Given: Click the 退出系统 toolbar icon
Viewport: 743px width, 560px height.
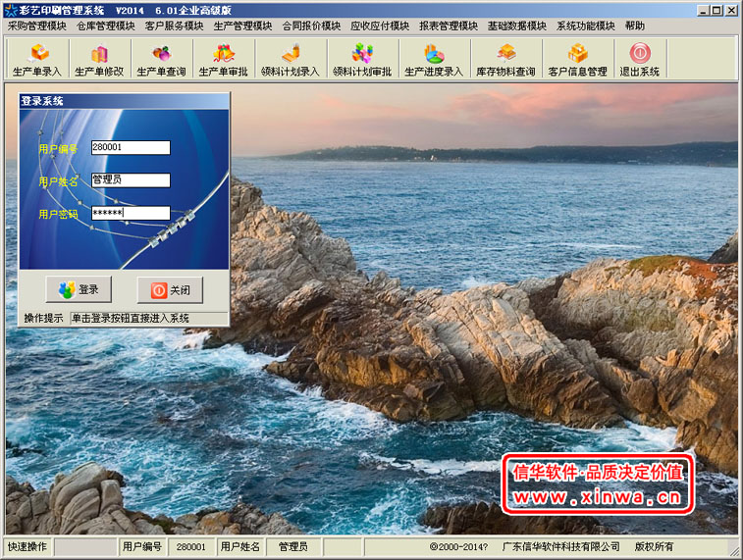Looking at the screenshot, I should click(639, 60).
